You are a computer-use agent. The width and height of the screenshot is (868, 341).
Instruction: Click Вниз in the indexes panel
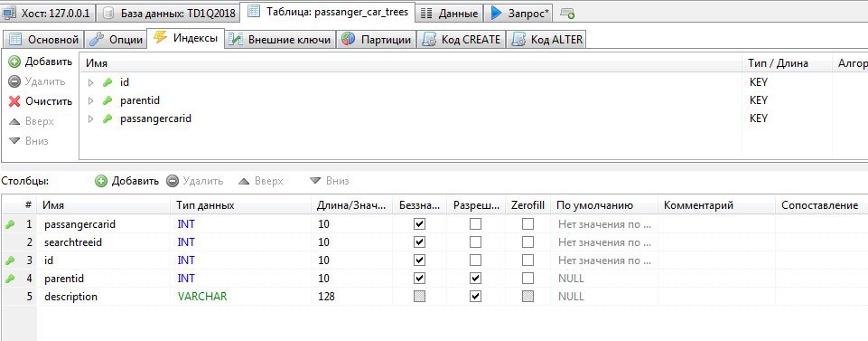[x=29, y=141]
